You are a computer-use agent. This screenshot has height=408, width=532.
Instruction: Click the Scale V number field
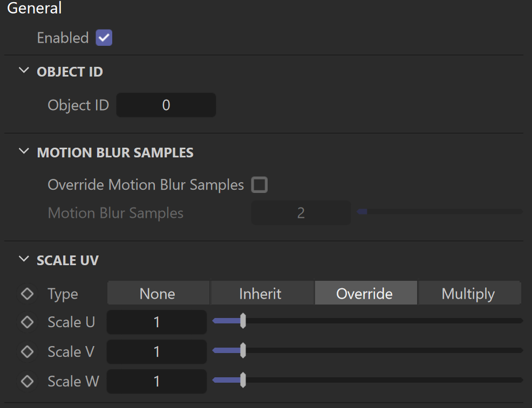(156, 352)
